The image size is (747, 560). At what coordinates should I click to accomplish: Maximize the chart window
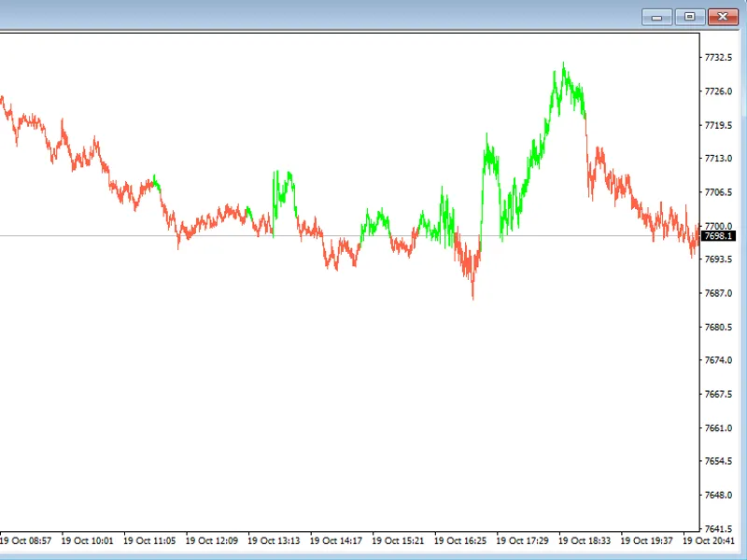click(x=689, y=17)
